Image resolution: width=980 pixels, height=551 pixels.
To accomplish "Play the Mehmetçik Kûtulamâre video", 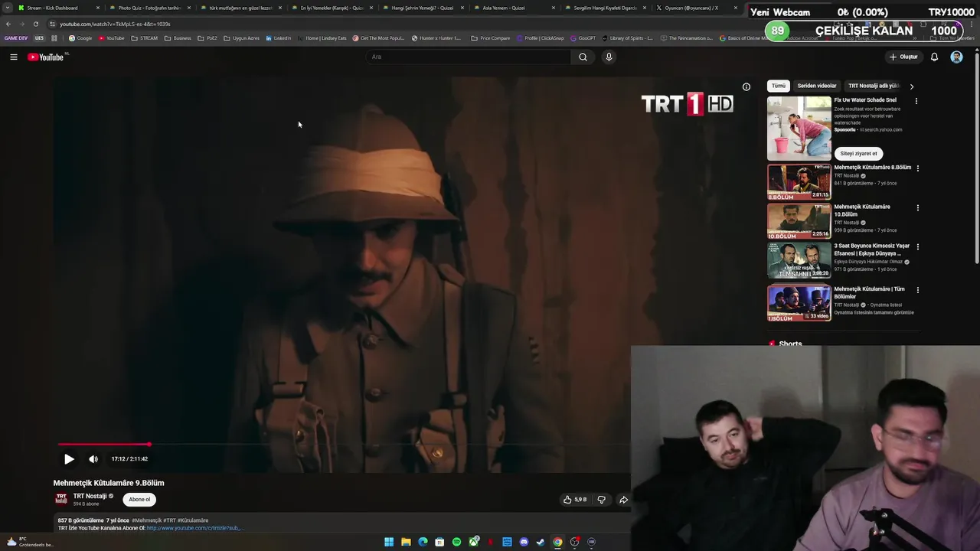I will tap(69, 459).
